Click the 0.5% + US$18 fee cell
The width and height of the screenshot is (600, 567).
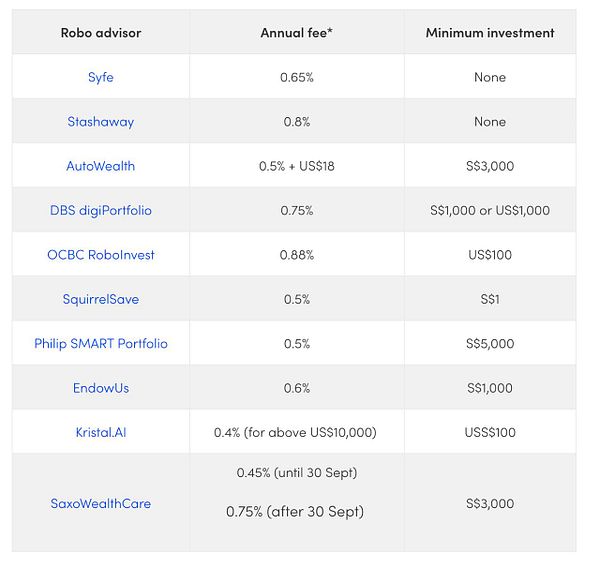pos(296,166)
